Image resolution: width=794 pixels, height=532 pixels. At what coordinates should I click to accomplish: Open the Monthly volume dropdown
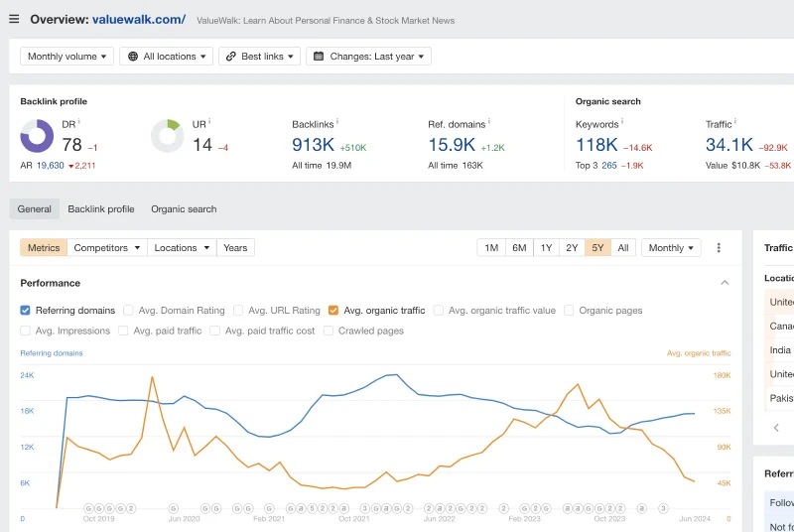[x=66, y=57]
